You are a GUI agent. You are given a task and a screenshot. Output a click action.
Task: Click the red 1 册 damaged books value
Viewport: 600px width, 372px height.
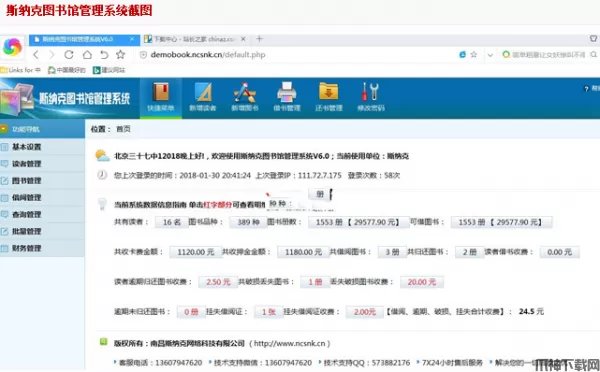(x=315, y=282)
